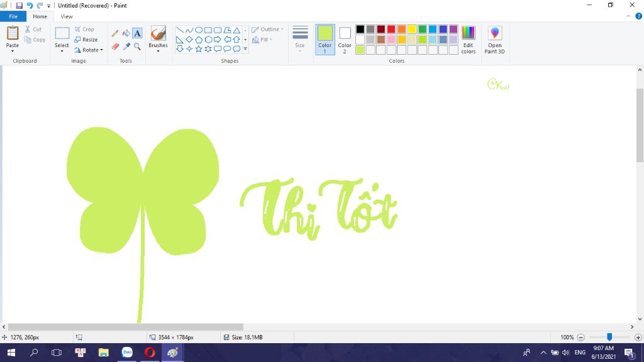
Task: Open the Select dropdown arrow
Action: point(62,51)
